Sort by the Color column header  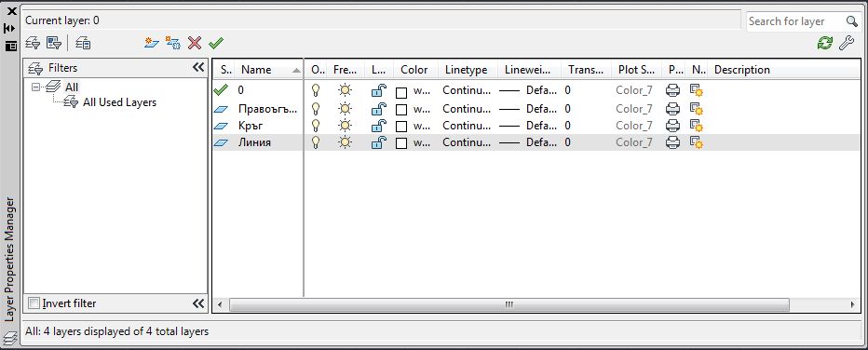[x=415, y=70]
